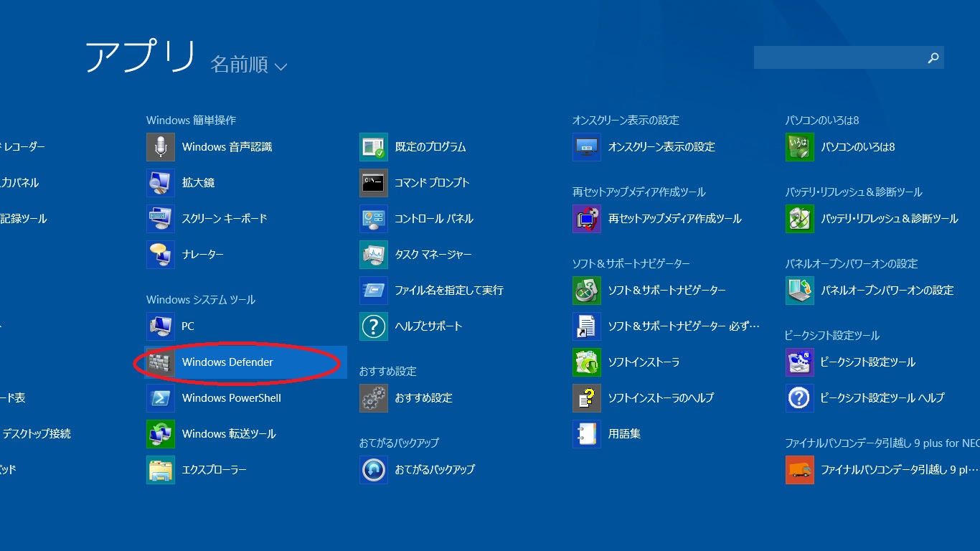
Task: Click オンスクリーン表示の設定 group header
Action: 626,120
